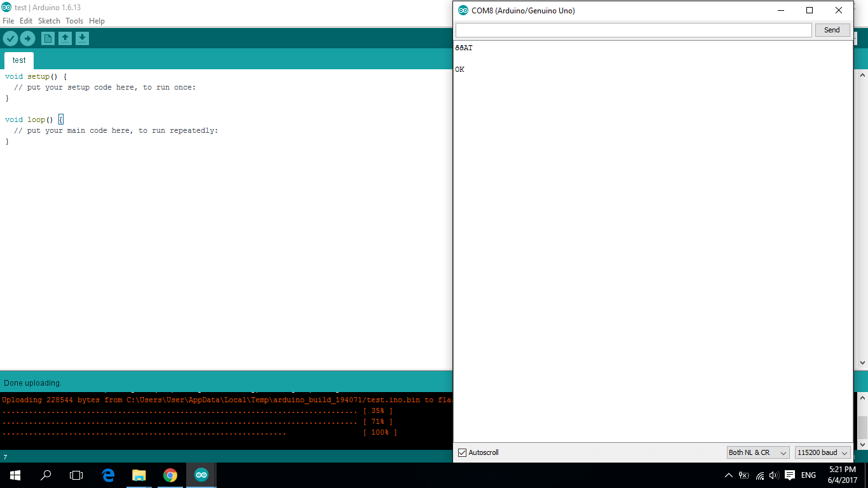868x488 pixels.
Task: Click the Verify sketch checkmark icon
Action: pos(10,39)
